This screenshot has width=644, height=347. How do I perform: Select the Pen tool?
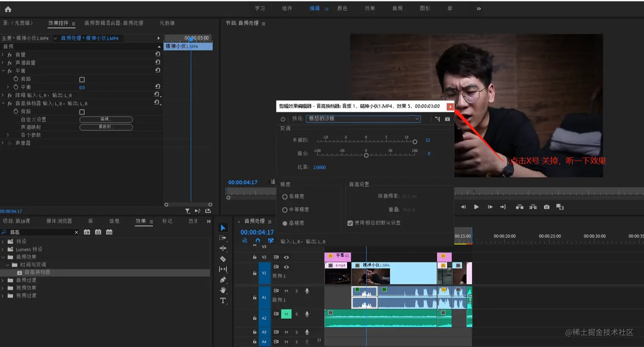[x=223, y=280]
